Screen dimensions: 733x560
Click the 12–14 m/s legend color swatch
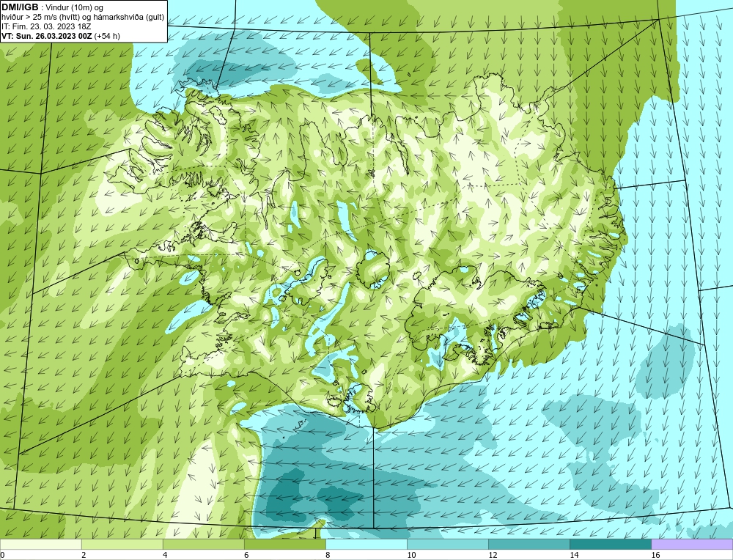pos(528,544)
